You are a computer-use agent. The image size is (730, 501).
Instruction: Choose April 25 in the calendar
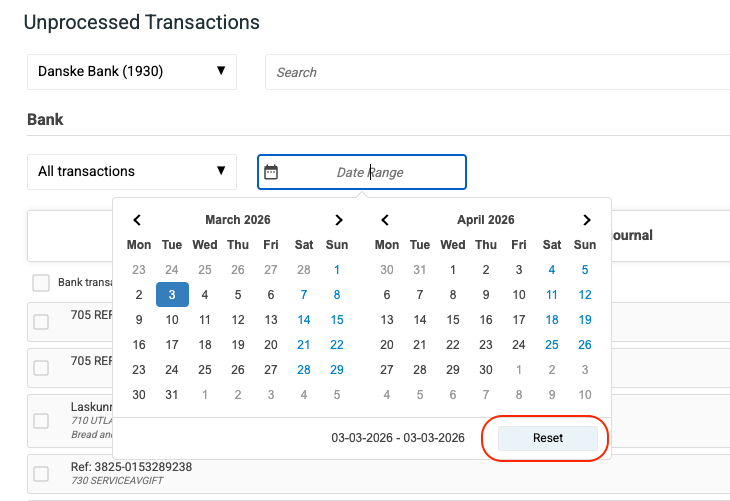(x=552, y=345)
